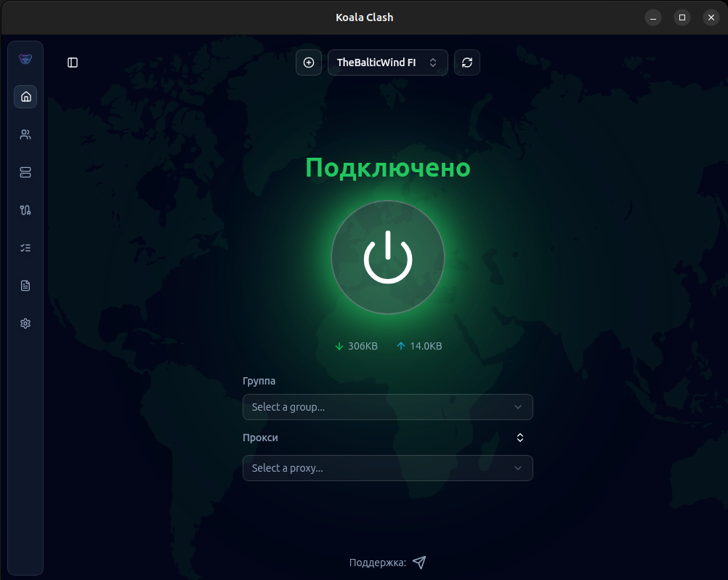728x580 pixels.
Task: Open the connections page (cable icon)
Action: coord(25,210)
